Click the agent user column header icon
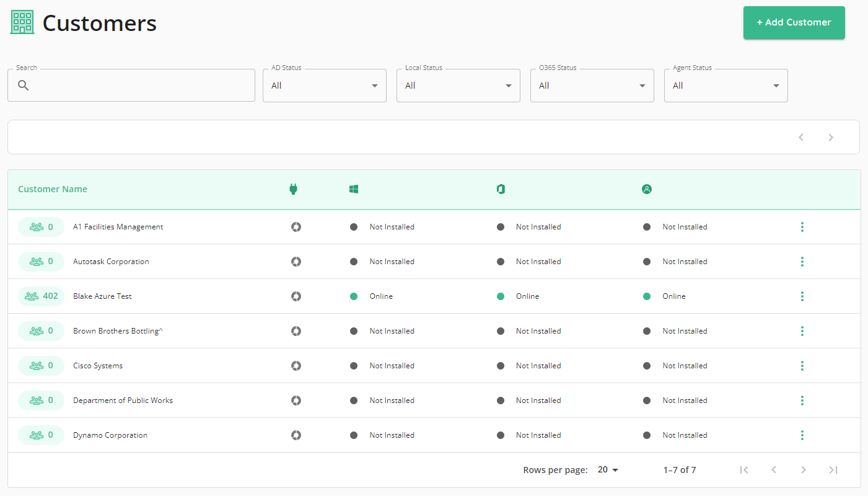The height and width of the screenshot is (496, 868). click(x=647, y=189)
